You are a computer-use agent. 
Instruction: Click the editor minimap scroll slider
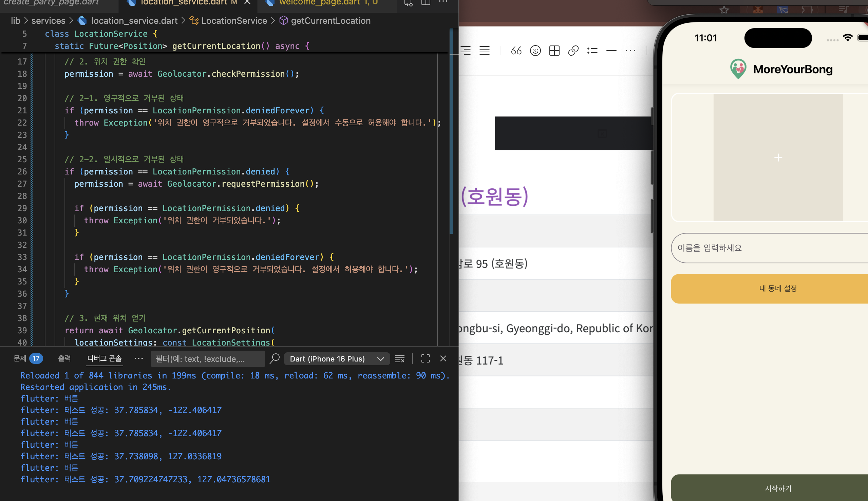click(x=451, y=131)
